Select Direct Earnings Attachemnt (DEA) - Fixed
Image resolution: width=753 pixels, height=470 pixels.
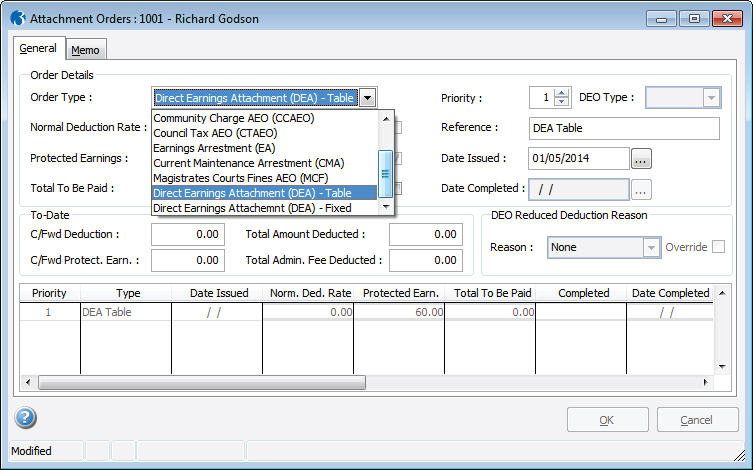coord(265,208)
